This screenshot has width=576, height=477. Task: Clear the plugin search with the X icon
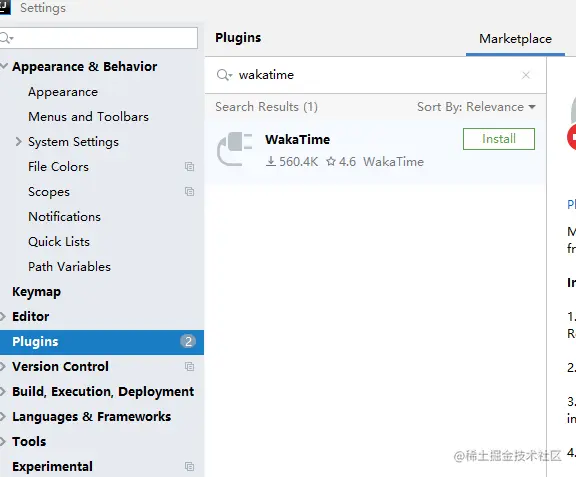[x=526, y=75]
